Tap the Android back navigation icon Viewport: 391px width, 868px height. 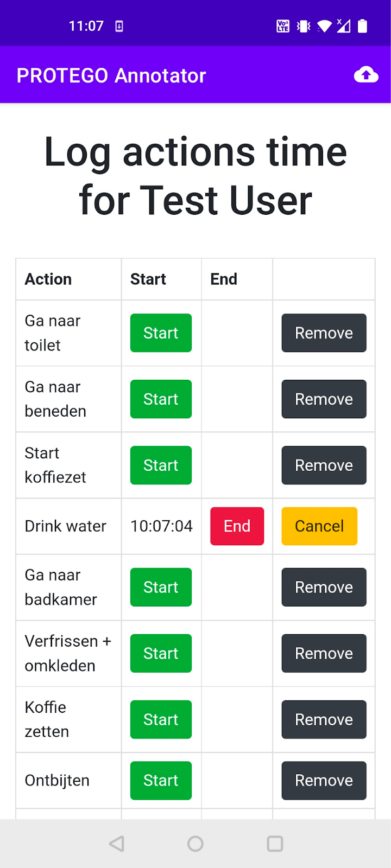tap(117, 844)
